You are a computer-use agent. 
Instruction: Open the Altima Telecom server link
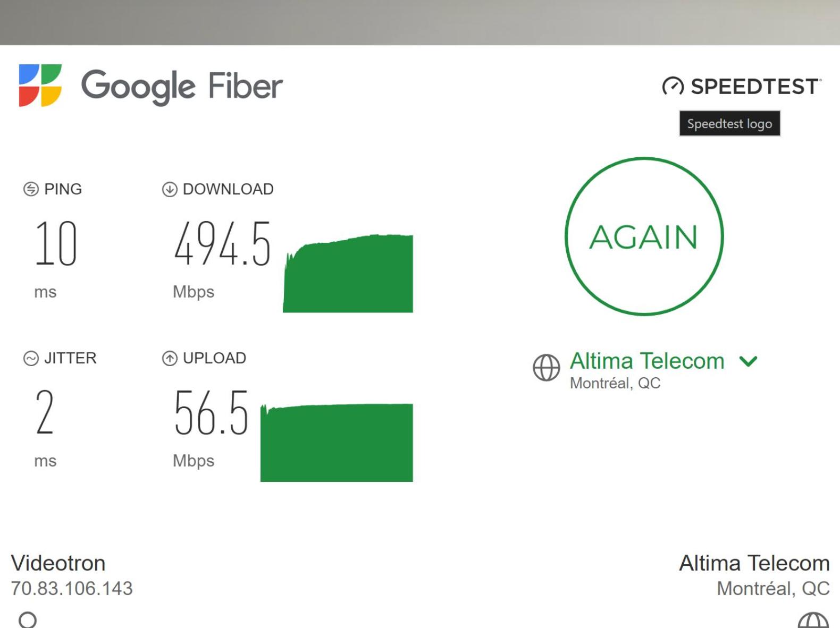click(647, 361)
